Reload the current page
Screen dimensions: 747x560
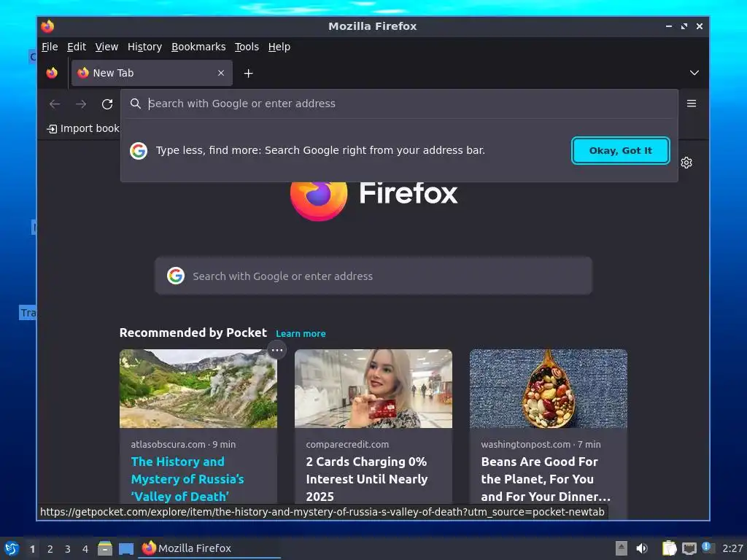(x=107, y=104)
